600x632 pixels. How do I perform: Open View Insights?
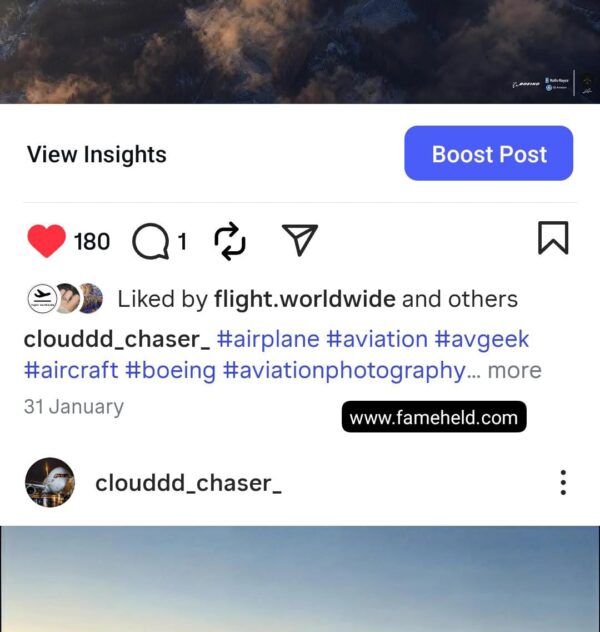[97, 154]
